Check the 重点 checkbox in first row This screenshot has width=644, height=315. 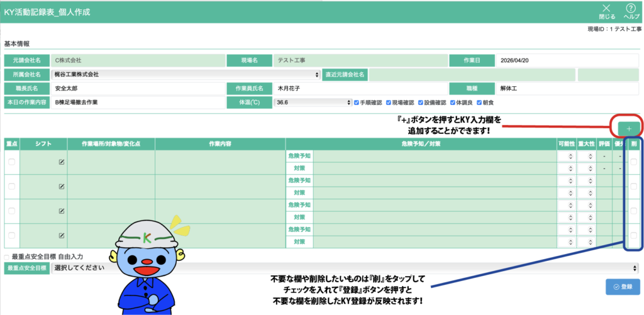[x=11, y=162]
